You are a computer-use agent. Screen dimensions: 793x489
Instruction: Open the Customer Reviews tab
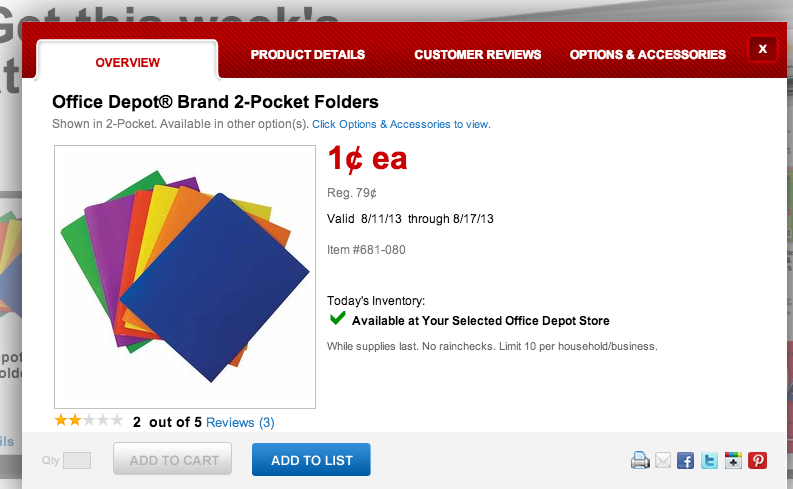pos(477,55)
